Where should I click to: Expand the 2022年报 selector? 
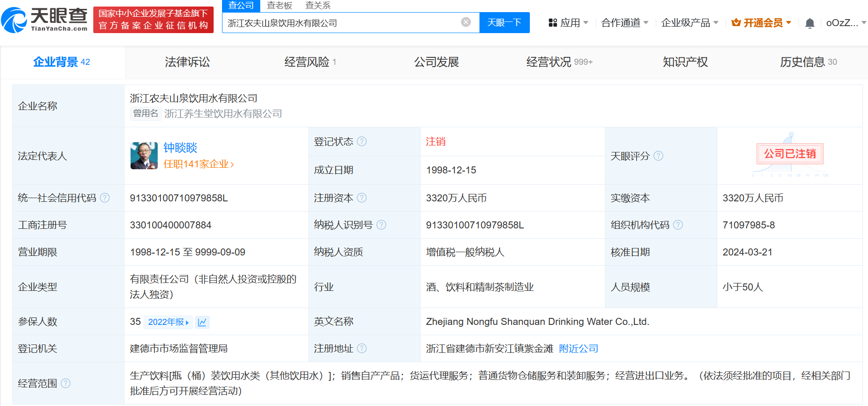(168, 322)
